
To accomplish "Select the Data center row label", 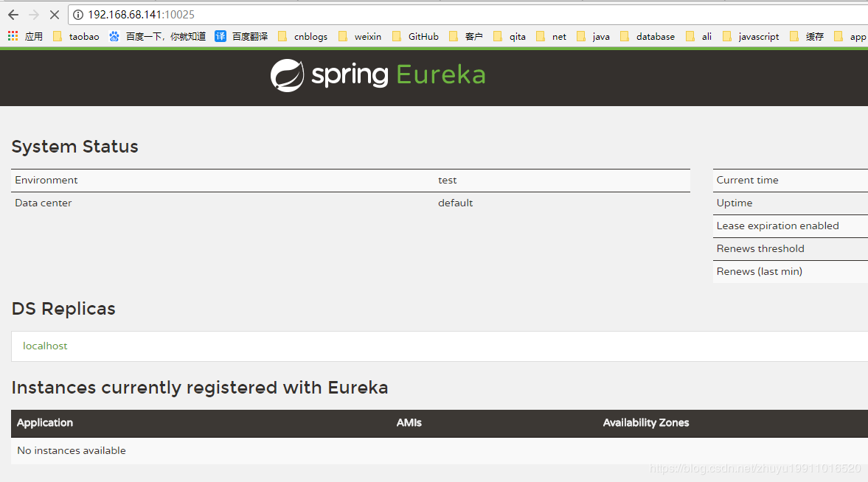I will (44, 203).
